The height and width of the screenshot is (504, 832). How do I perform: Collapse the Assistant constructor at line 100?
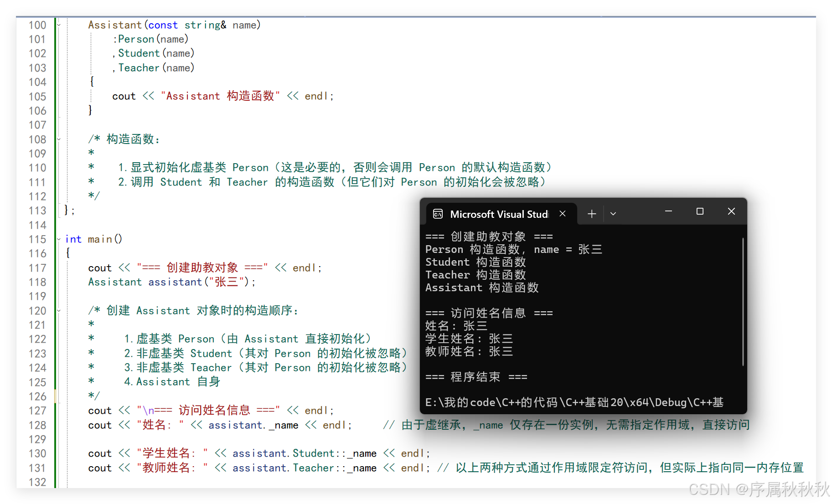(x=59, y=25)
